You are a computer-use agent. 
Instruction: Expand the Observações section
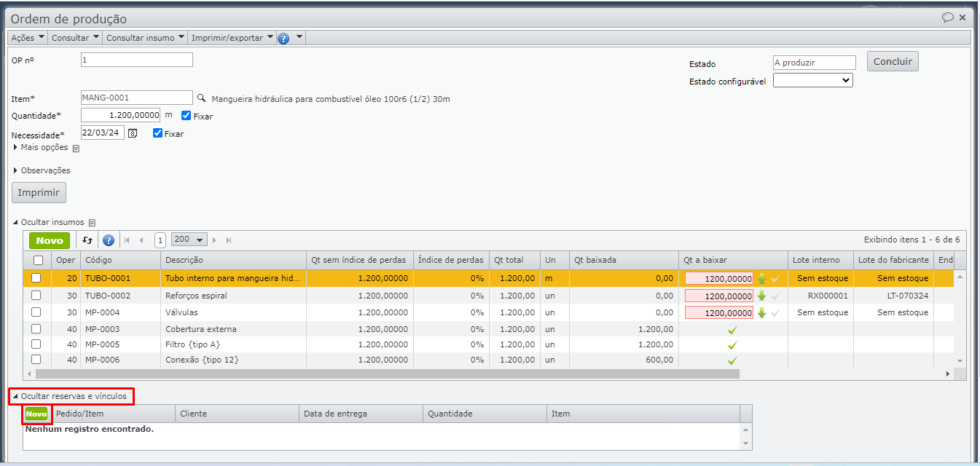(42, 170)
